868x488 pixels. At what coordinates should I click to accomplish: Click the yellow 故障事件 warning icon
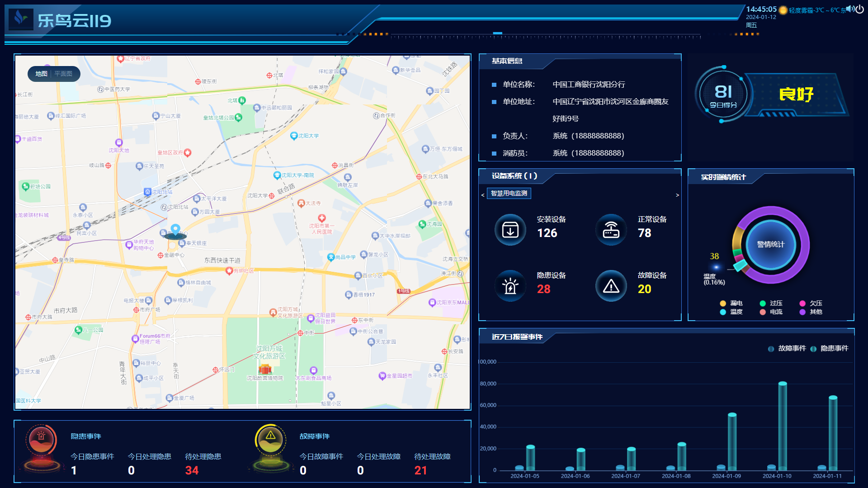[x=270, y=439]
